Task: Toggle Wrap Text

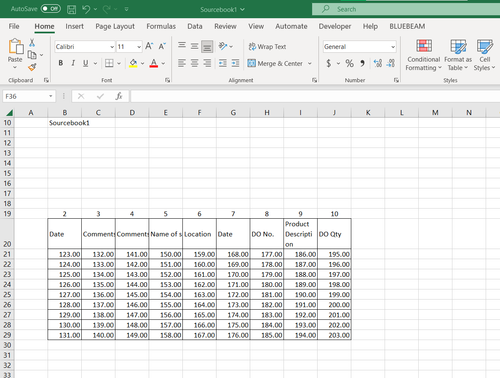Action: [267, 47]
